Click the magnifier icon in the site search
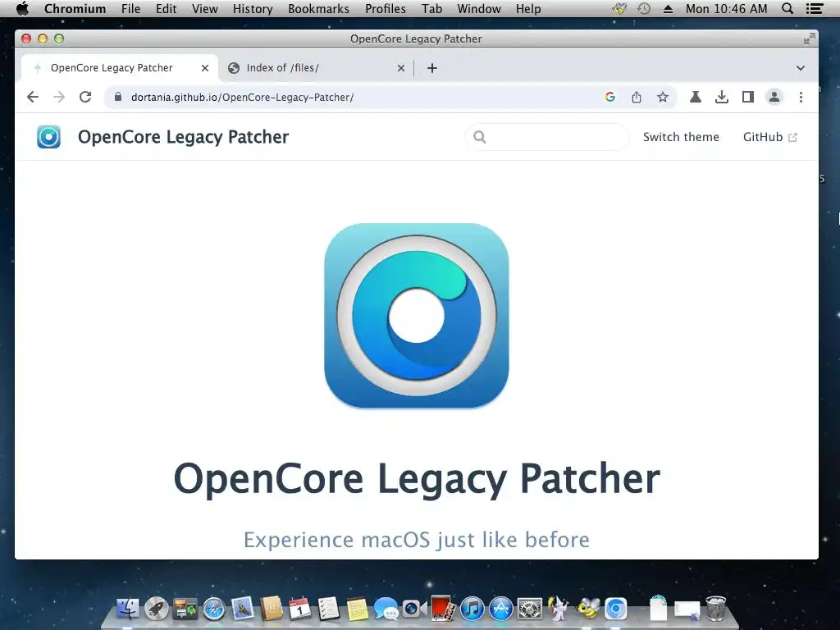The image size is (840, 630). (x=479, y=137)
